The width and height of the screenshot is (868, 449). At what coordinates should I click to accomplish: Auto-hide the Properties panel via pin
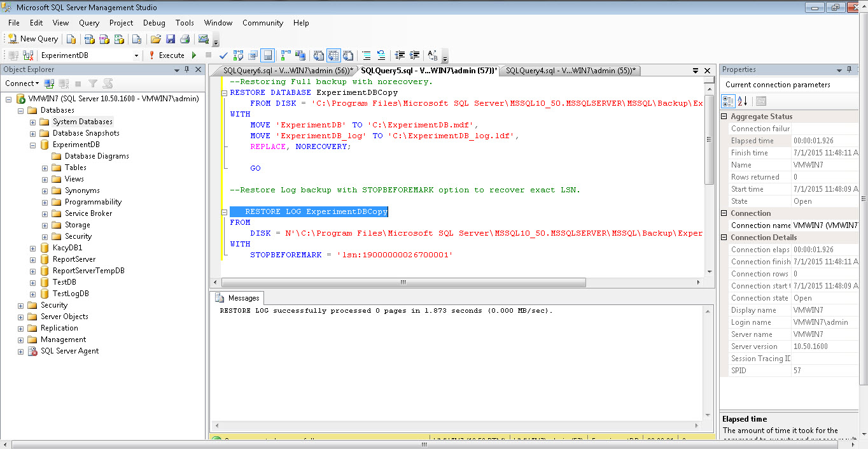pos(850,69)
